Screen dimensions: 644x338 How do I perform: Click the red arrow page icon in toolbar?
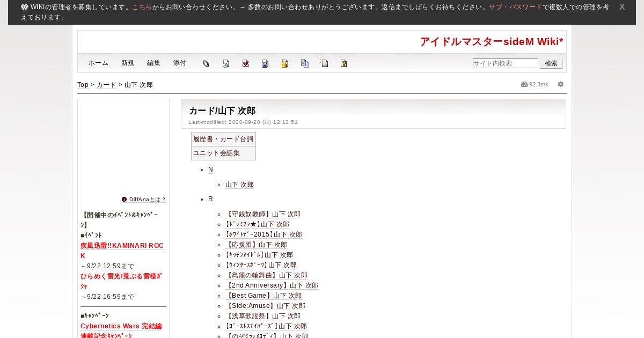245,63
